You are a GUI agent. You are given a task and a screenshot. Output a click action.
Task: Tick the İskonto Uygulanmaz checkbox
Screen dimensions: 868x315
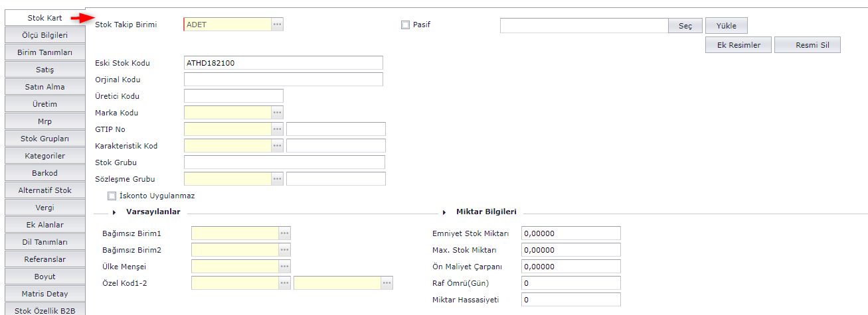(x=112, y=196)
